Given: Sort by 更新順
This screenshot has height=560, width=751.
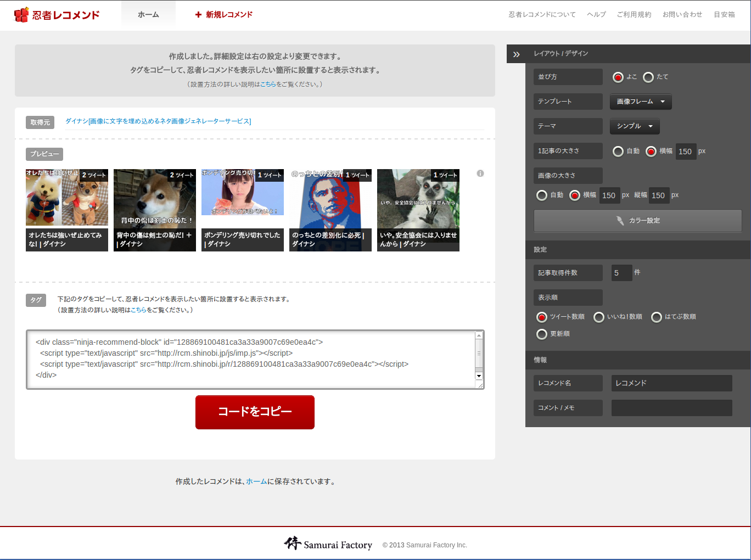Looking at the screenshot, I should pyautogui.click(x=542, y=334).
